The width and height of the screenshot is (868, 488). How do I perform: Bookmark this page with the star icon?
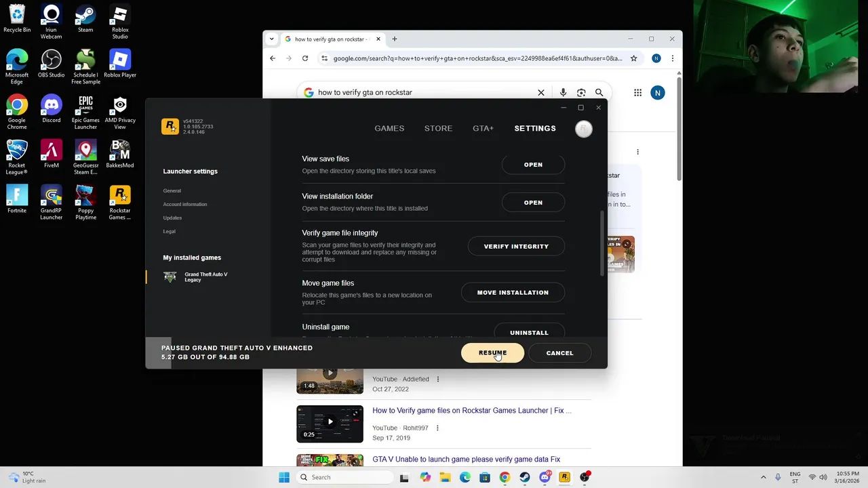(633, 58)
